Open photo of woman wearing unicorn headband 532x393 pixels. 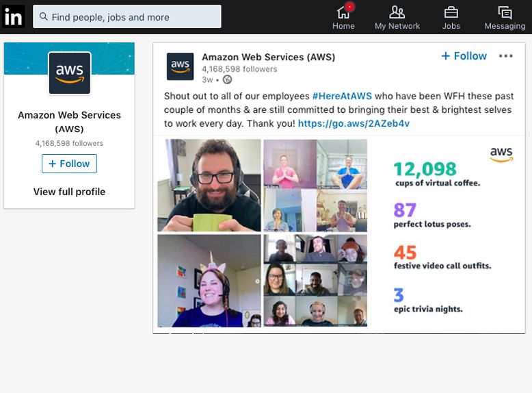pos(209,281)
